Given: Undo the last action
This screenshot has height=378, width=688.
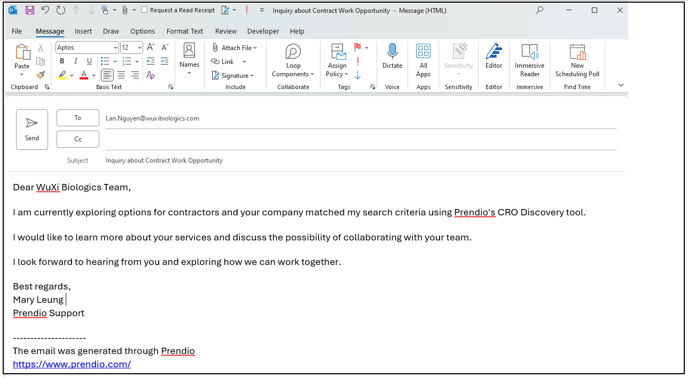Looking at the screenshot, I should (45, 10).
